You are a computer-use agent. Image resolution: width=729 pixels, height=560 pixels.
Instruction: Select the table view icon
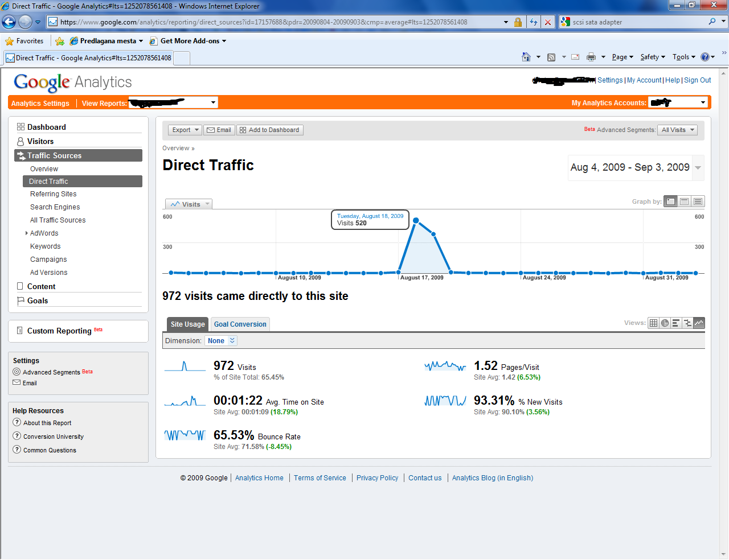654,323
